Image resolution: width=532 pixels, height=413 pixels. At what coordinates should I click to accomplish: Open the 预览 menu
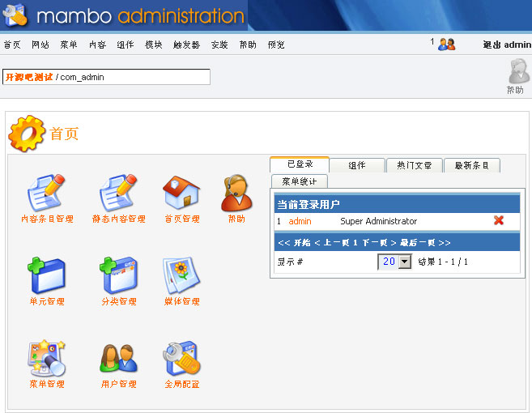(x=276, y=45)
